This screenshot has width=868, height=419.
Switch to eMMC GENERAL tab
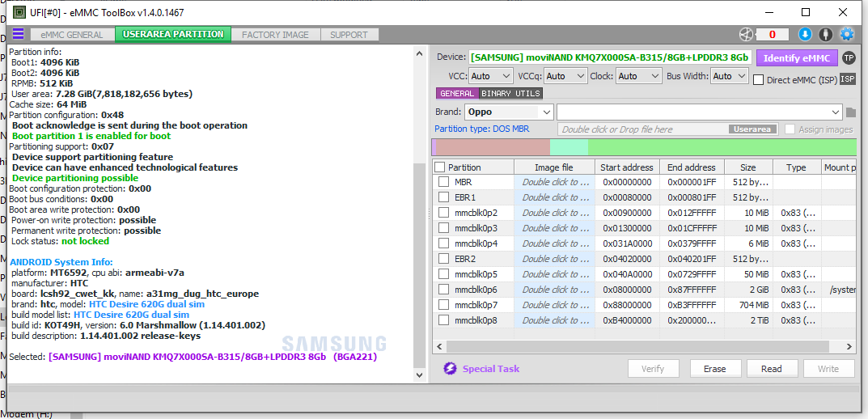pyautogui.click(x=71, y=34)
